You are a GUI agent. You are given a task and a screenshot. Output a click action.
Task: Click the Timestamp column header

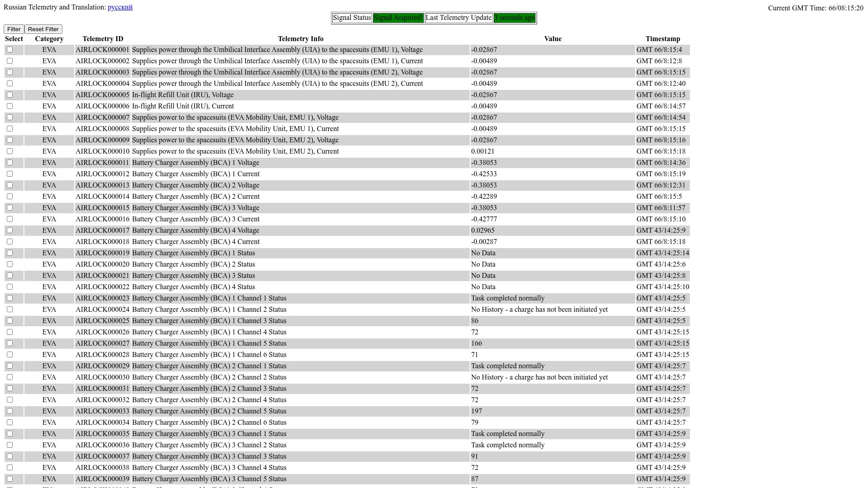click(x=663, y=39)
